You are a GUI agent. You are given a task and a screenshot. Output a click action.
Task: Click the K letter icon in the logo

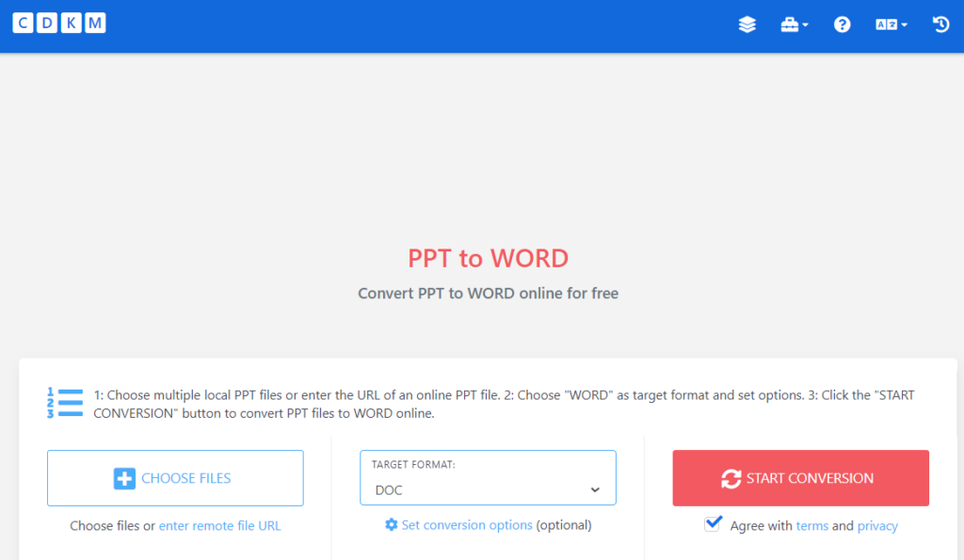tap(70, 23)
